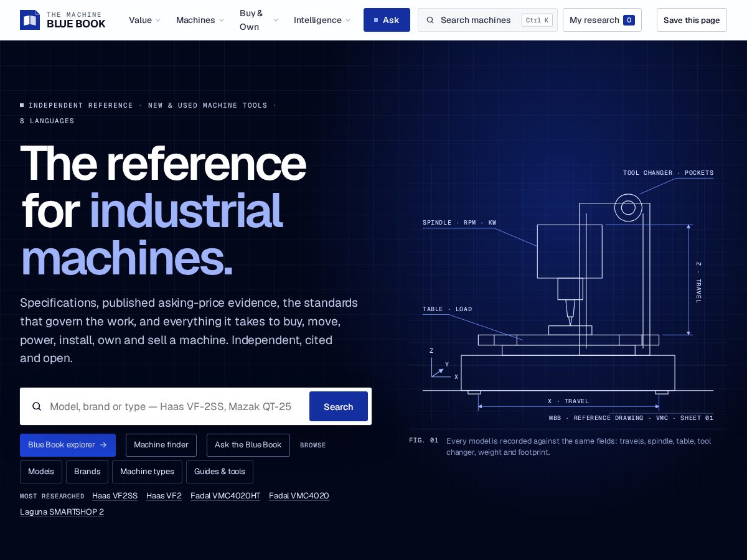Click the arrow icon on Blue Book explorer
Image resolution: width=747 pixels, height=560 pixels.
pyautogui.click(x=103, y=445)
